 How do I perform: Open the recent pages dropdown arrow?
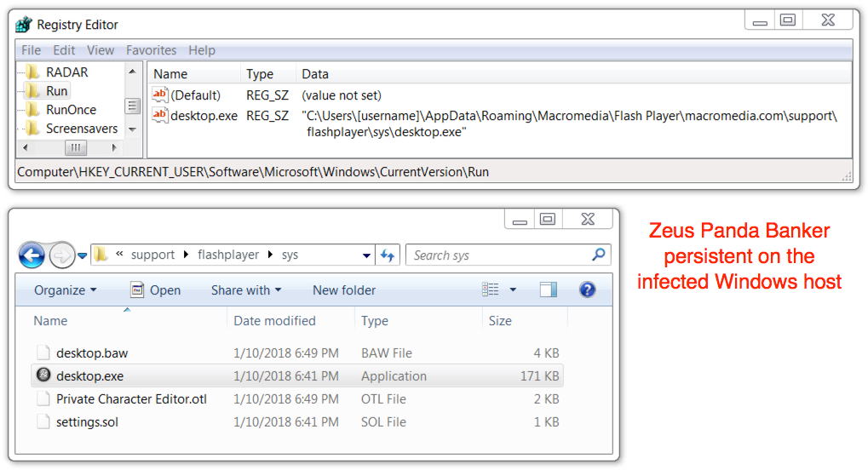[83, 255]
